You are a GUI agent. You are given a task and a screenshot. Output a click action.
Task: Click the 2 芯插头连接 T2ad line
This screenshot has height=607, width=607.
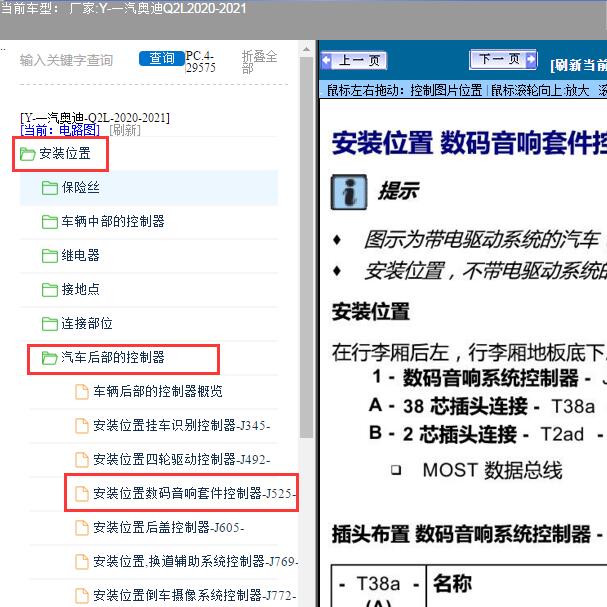point(486,434)
